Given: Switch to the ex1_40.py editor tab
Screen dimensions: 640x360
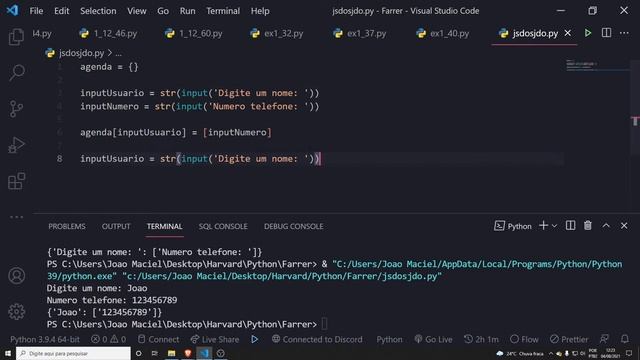Looking at the screenshot, I should click(x=443, y=33).
